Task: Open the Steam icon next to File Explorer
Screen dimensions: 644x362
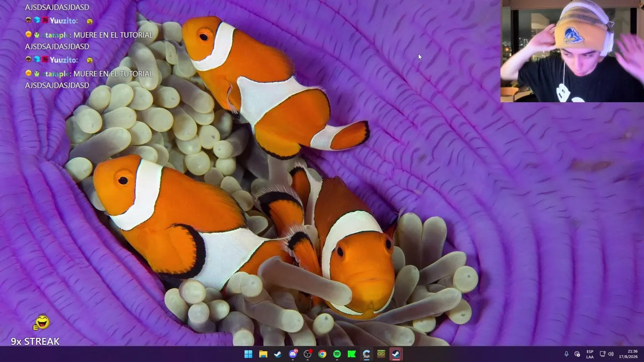Action: (278, 354)
